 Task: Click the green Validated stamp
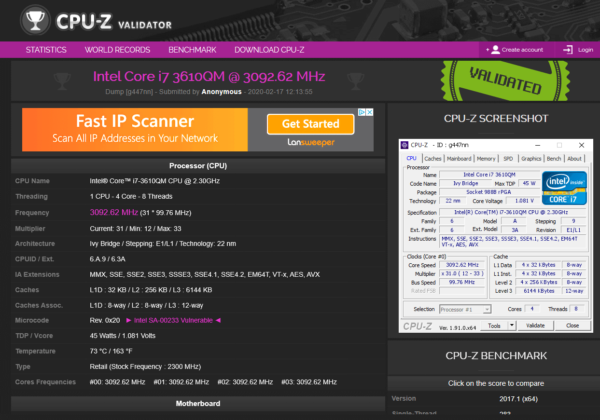click(x=505, y=81)
